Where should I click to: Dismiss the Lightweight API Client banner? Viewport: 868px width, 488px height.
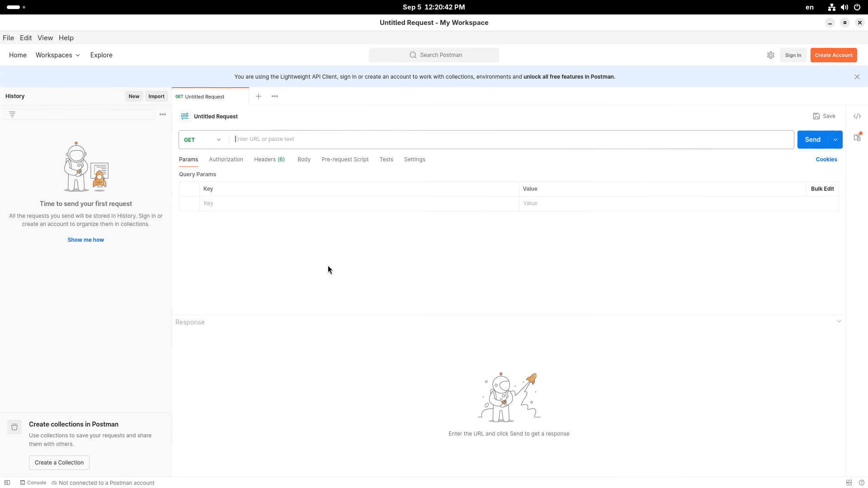click(x=857, y=77)
